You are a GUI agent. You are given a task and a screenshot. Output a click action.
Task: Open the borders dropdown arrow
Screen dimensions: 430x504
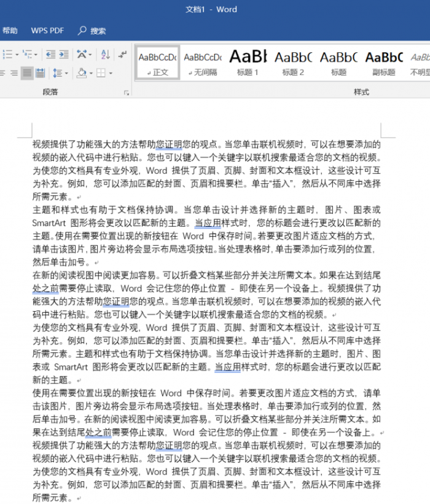tap(111, 73)
